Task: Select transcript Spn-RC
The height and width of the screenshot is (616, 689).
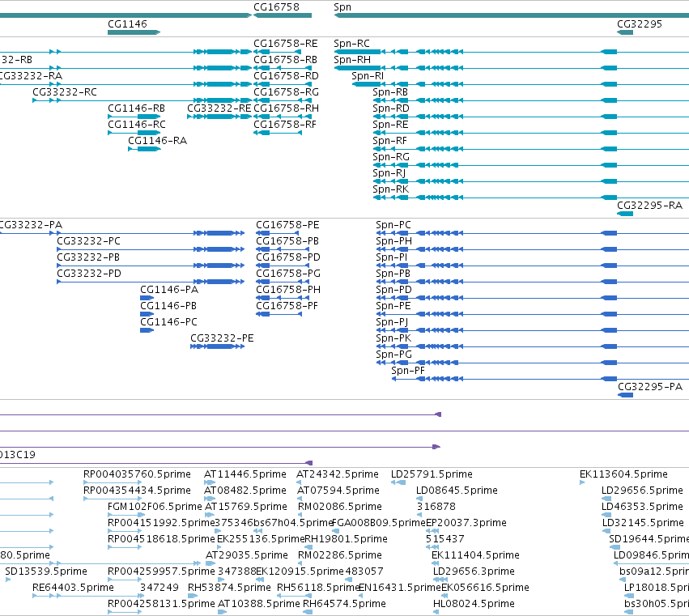Action: click(x=351, y=44)
